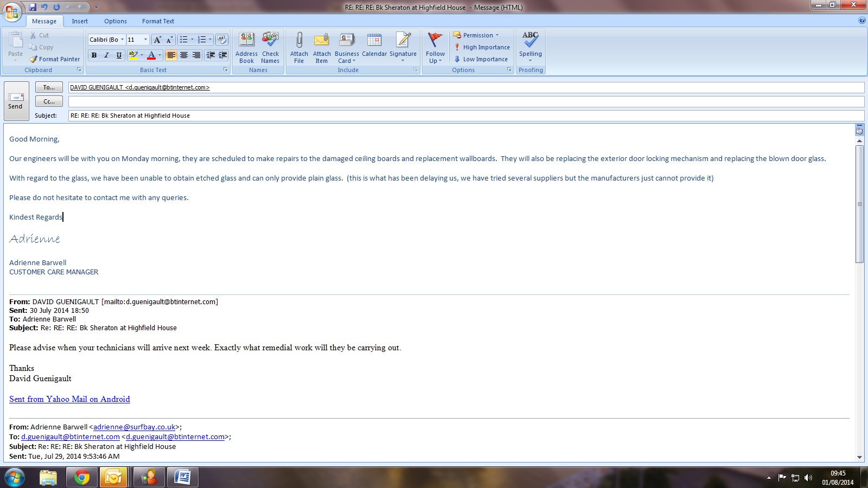Switch to the Insert tab
Image resolution: width=868 pixels, height=488 pixels.
click(80, 21)
